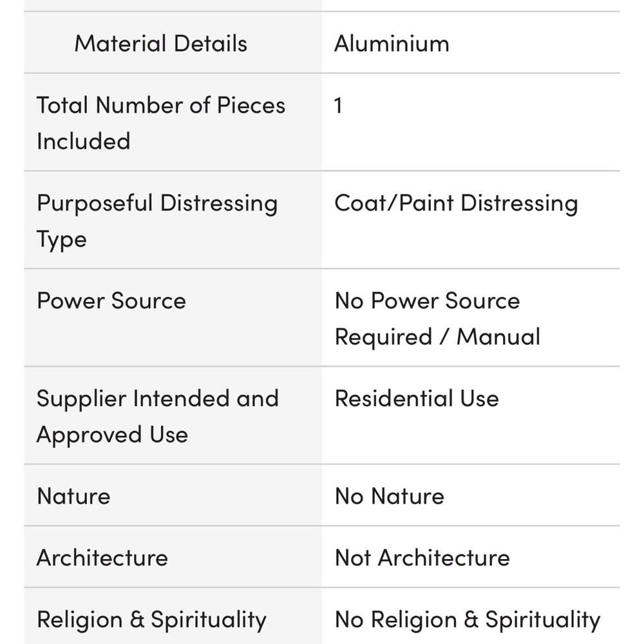
Task: Click the Approved Use text line
Action: (x=112, y=435)
